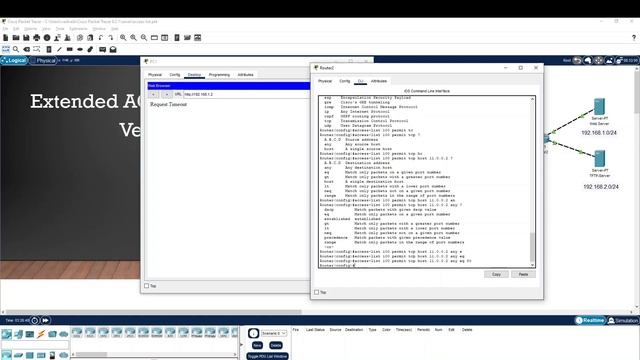Screen dimensions: 640x360
Task: Open the Tools menu
Action: pyautogui.click(x=60, y=29)
